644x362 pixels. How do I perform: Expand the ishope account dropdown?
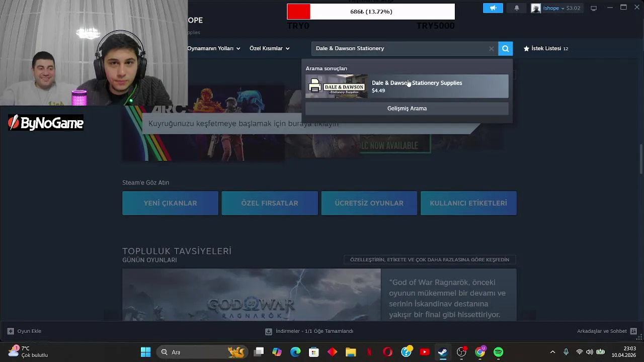[x=561, y=8]
